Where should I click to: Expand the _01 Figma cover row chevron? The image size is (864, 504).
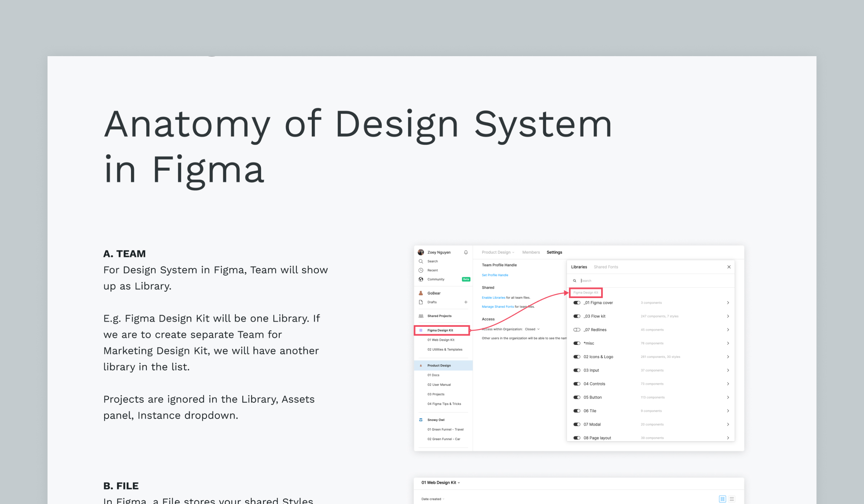(x=728, y=303)
